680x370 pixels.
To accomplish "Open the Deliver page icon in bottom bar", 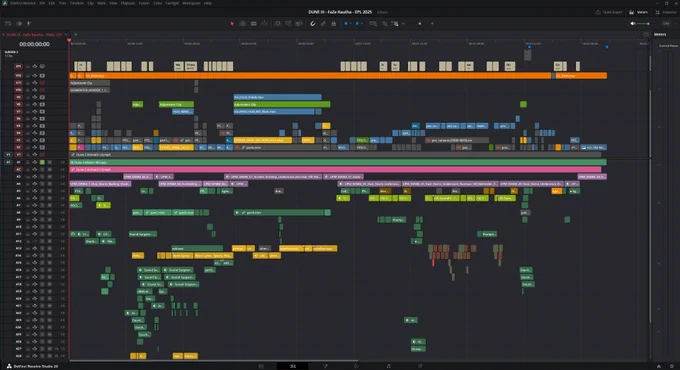I will click(420, 366).
